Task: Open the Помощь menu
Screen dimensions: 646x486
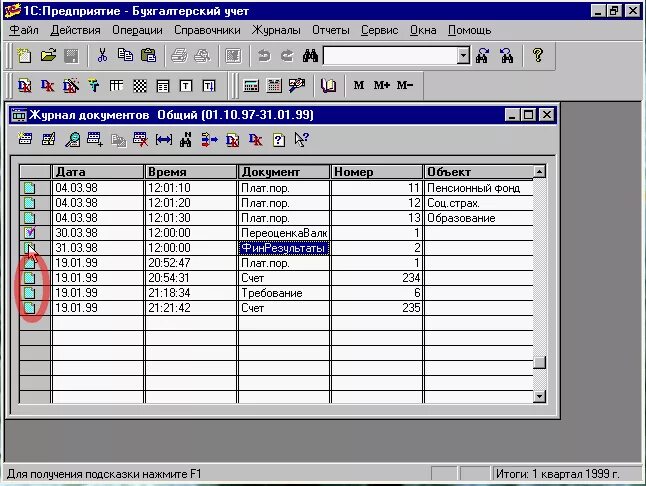Action: [x=470, y=30]
